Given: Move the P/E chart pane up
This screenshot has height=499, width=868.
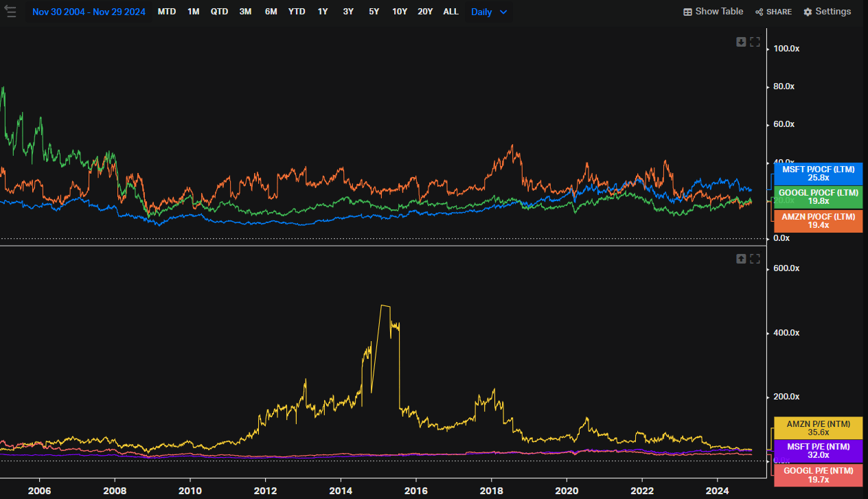Looking at the screenshot, I should click(x=741, y=259).
